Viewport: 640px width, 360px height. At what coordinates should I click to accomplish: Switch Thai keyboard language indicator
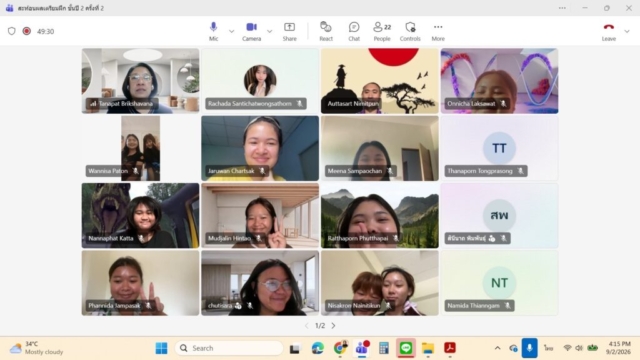(549, 348)
